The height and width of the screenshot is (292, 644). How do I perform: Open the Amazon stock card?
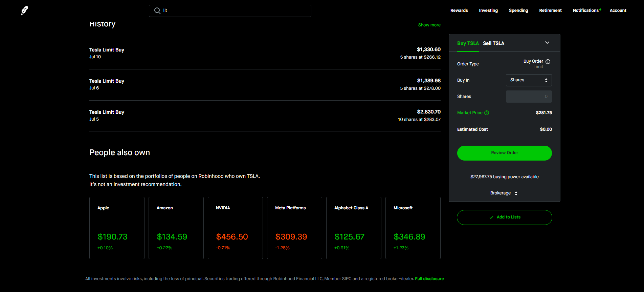176,228
